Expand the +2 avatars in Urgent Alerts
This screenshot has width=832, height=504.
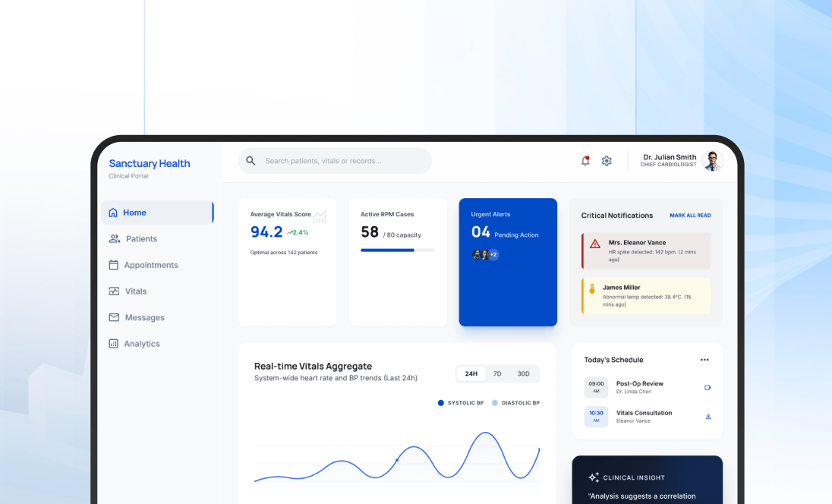click(493, 255)
